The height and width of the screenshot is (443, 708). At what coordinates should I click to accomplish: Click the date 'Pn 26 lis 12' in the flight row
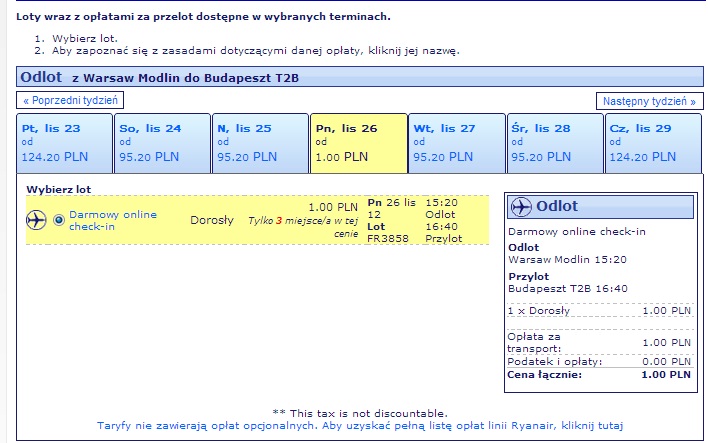[391, 209]
